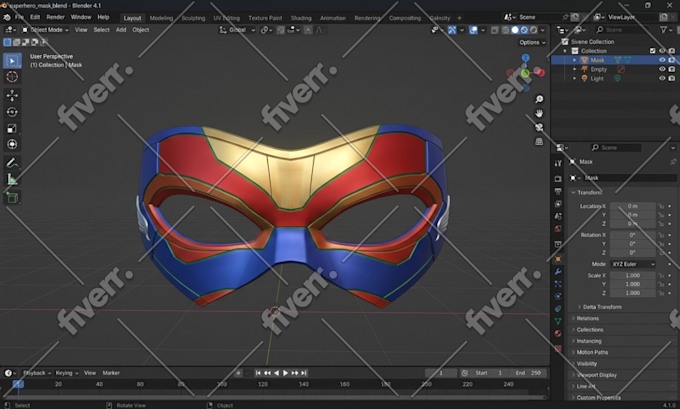Select the Add Cube tool
The image size is (680, 409).
point(12,198)
